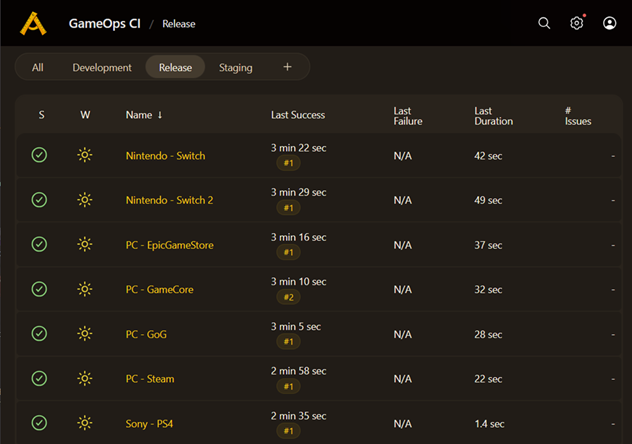Viewport: 632px width, 444px height.
Task: Click the Release breadcrumb
Action: (179, 24)
